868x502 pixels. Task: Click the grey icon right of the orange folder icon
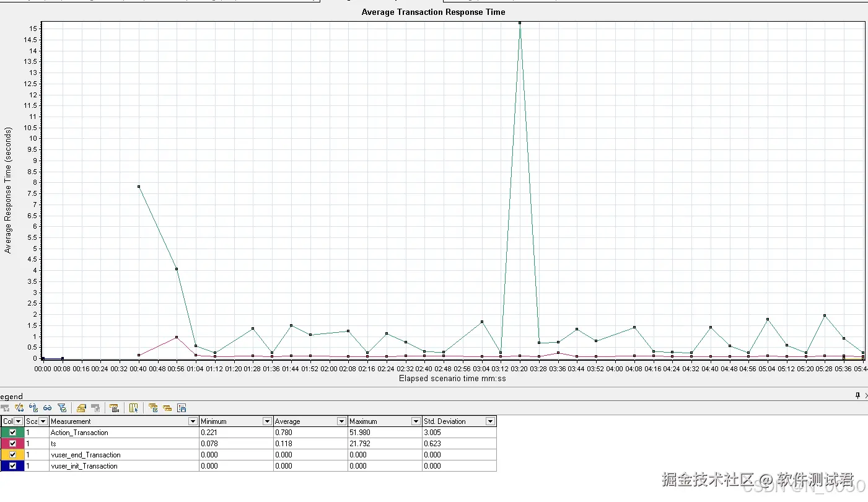pyautogui.click(x=95, y=408)
